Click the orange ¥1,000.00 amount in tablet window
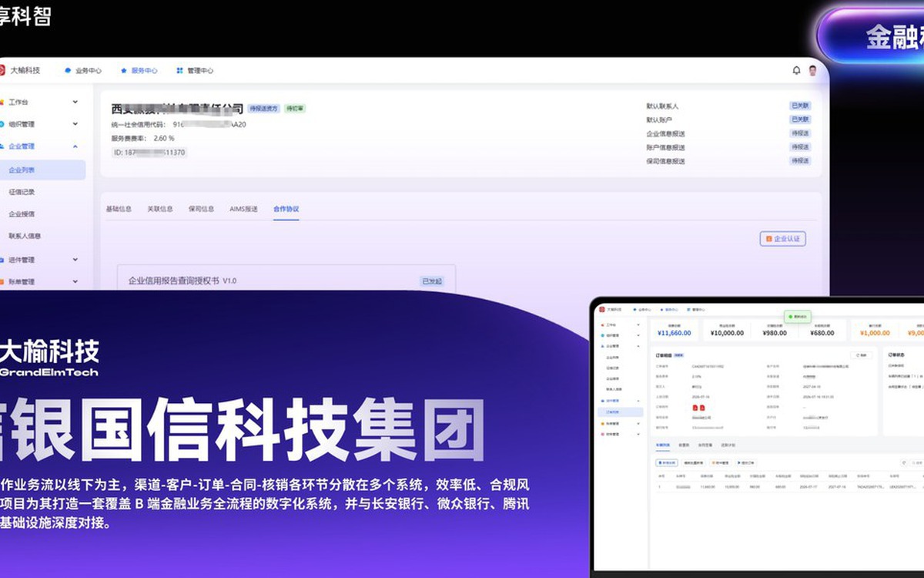 pos(875,333)
